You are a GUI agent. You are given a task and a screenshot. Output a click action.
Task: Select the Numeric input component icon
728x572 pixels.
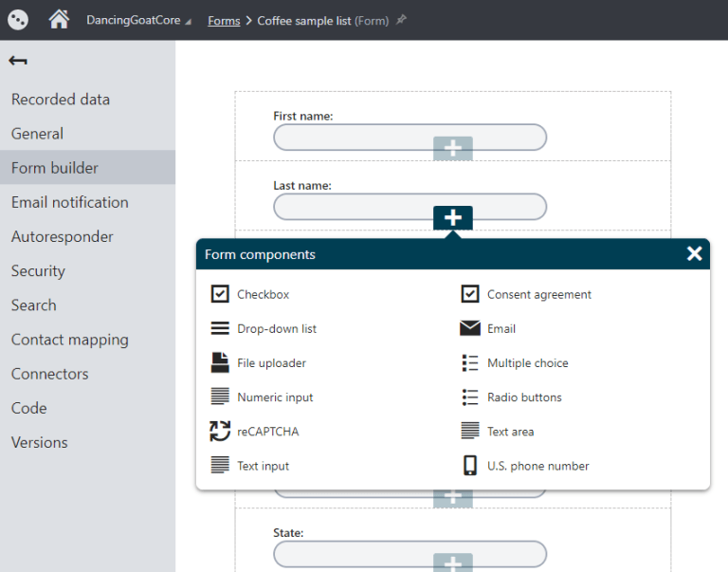tap(220, 397)
